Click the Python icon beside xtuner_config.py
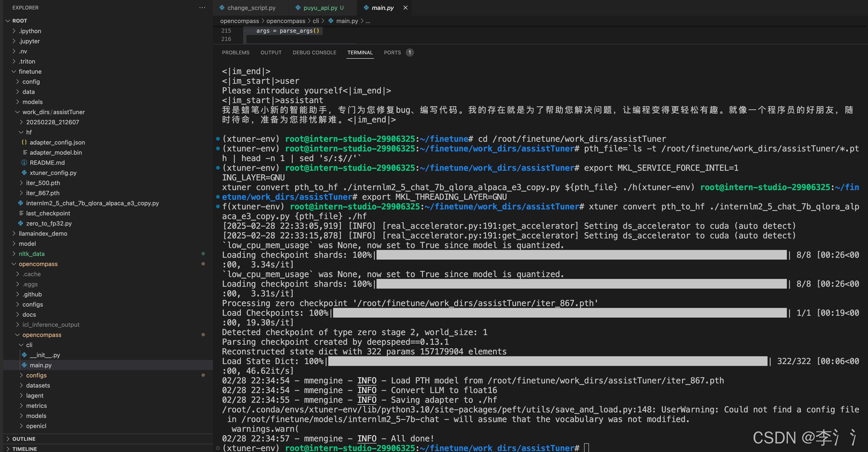 click(24, 173)
